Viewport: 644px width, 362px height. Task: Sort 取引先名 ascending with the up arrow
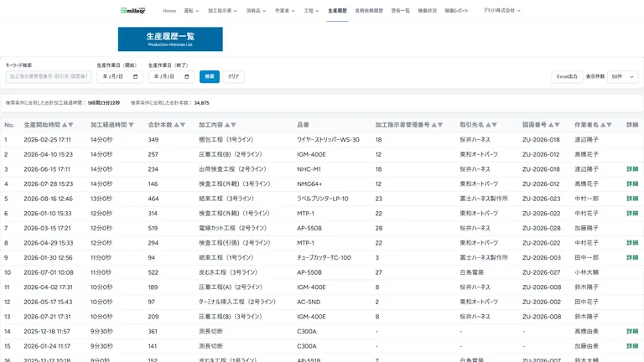point(488,125)
